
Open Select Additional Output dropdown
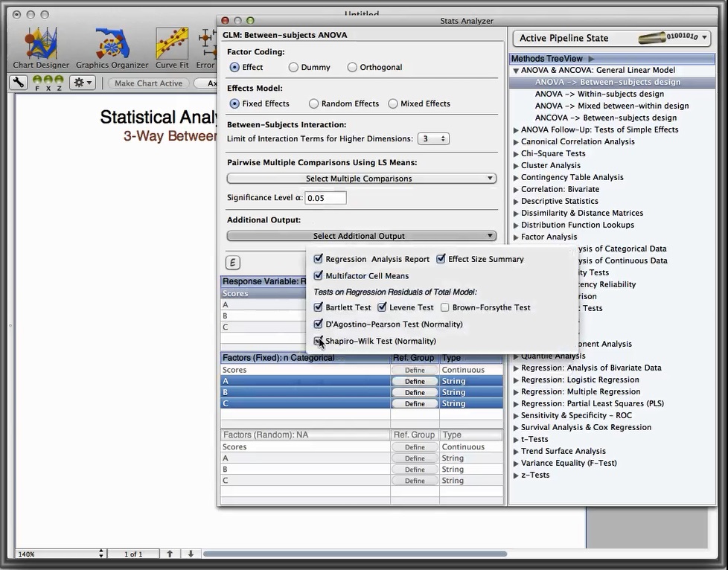click(x=362, y=236)
